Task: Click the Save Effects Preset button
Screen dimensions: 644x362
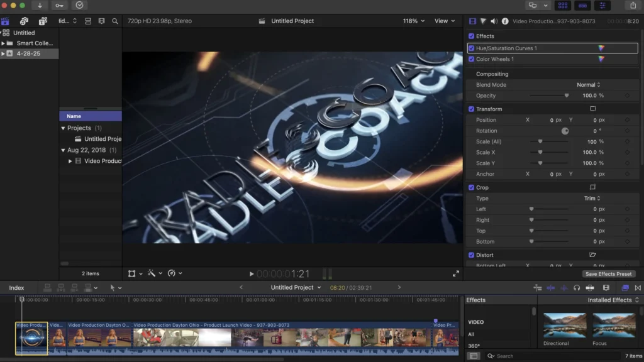Action: click(x=609, y=274)
